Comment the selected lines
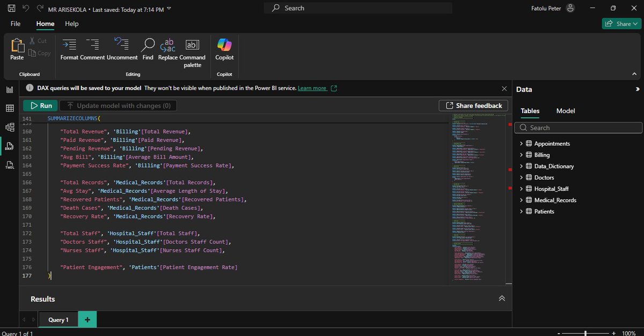Viewport: 644px width, 336px height. click(x=92, y=49)
